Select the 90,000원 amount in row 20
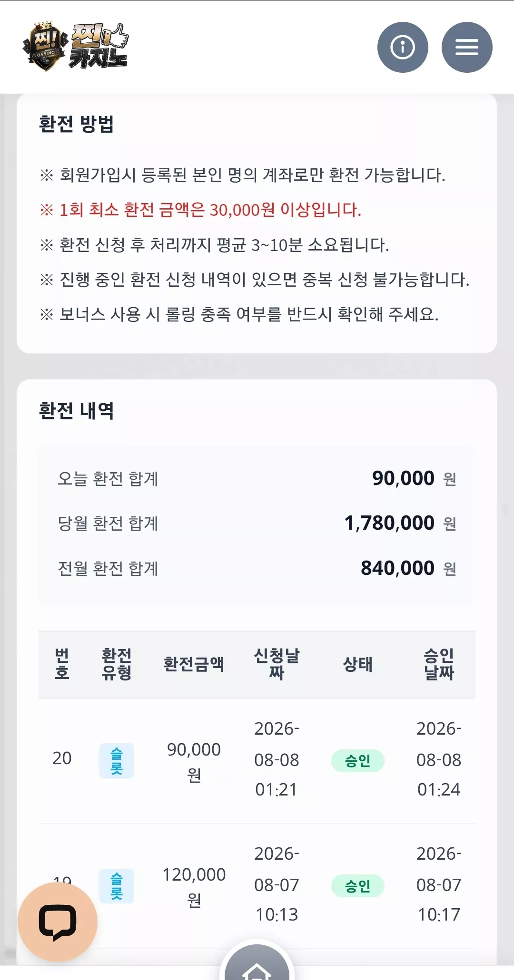Screen dimensions: 514x980 pos(194,762)
